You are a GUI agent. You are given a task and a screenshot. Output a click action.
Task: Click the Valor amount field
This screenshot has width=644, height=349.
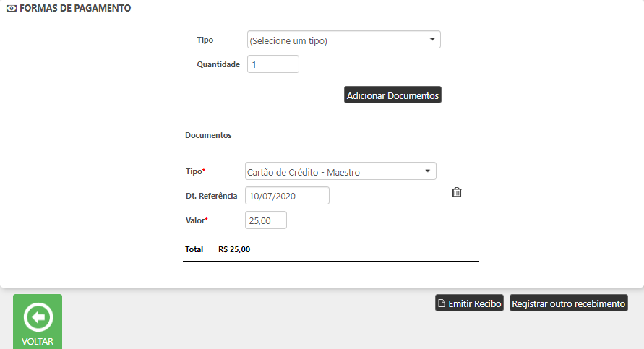[266, 220]
